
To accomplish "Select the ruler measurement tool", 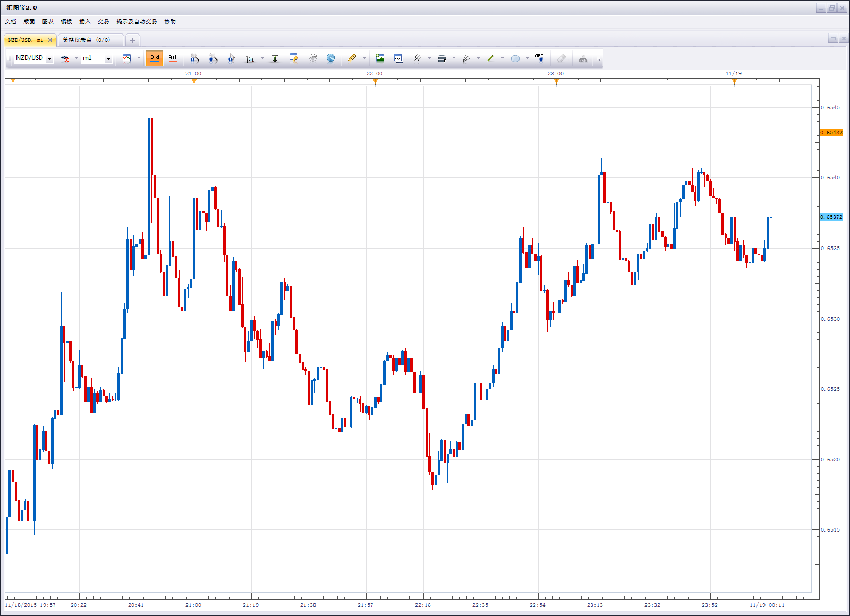I will (x=352, y=58).
